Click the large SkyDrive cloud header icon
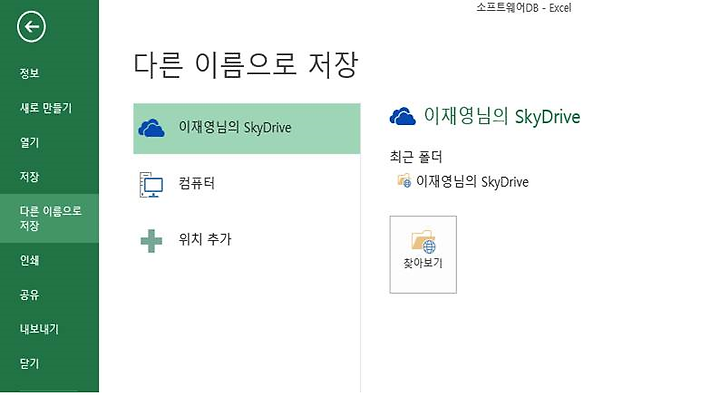Image resolution: width=720 pixels, height=396 pixels. tap(403, 116)
